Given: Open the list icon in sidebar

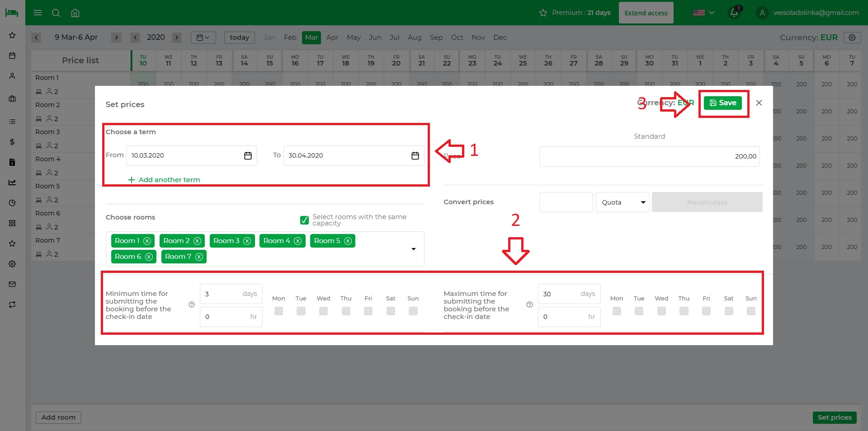Looking at the screenshot, I should coord(12,122).
